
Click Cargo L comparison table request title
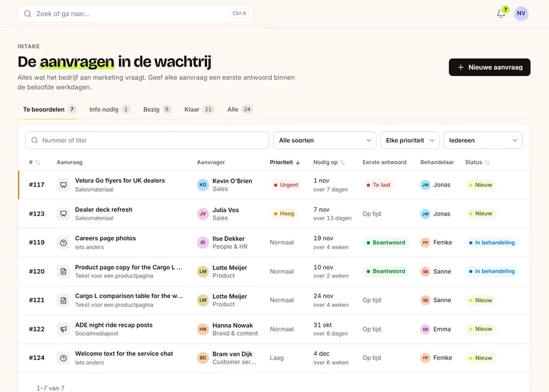pos(129,296)
